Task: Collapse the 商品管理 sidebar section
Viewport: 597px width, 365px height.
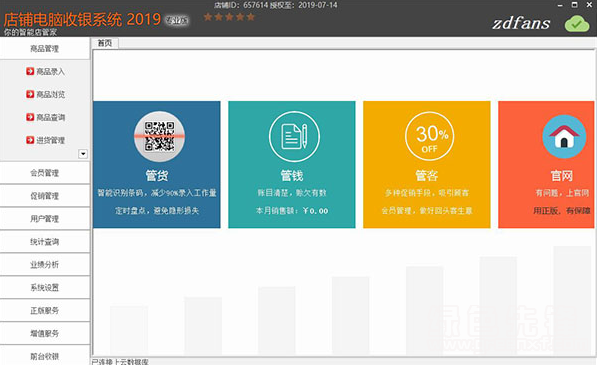Action: pyautogui.click(x=45, y=48)
